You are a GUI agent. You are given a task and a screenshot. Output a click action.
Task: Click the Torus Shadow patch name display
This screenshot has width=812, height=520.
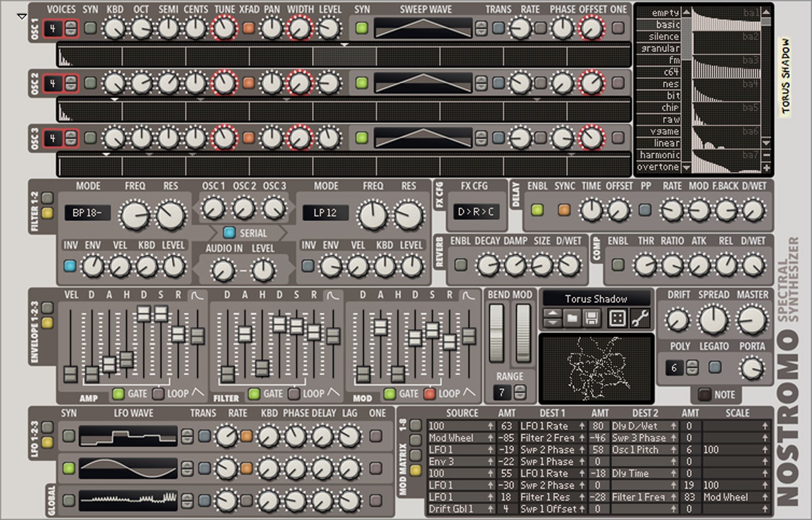point(596,299)
